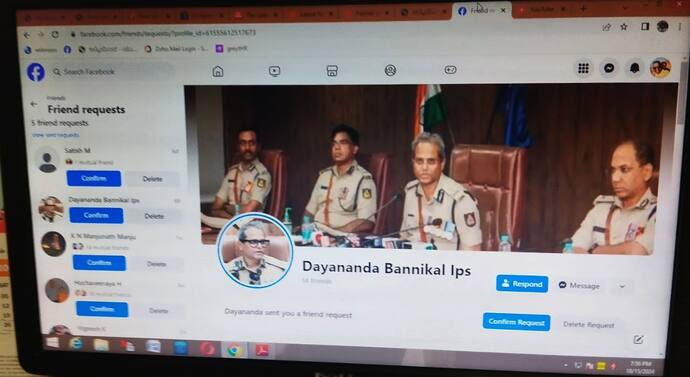Open Facebook Home feed icon
This screenshot has width=690, height=377.
pyautogui.click(x=218, y=71)
